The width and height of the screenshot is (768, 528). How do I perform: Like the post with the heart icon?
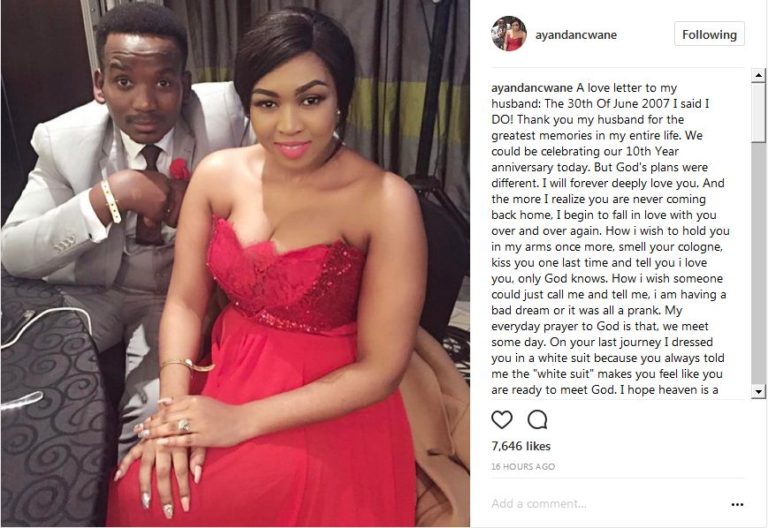[x=502, y=420]
